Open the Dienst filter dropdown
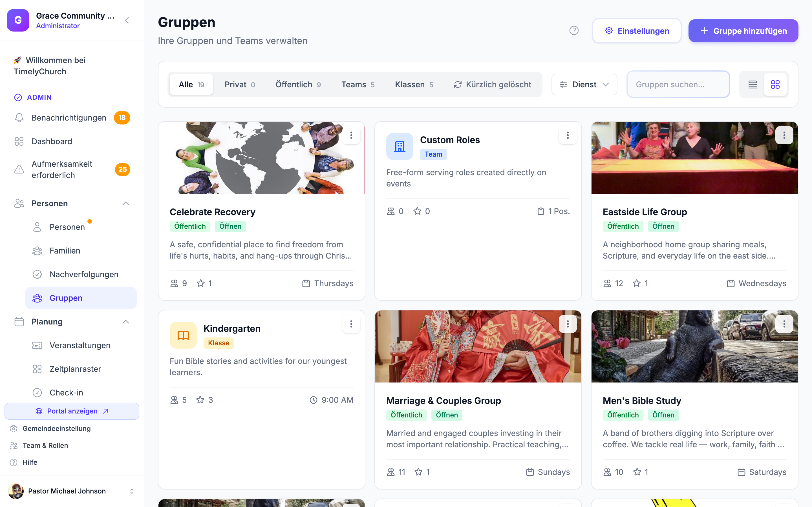 coord(584,84)
